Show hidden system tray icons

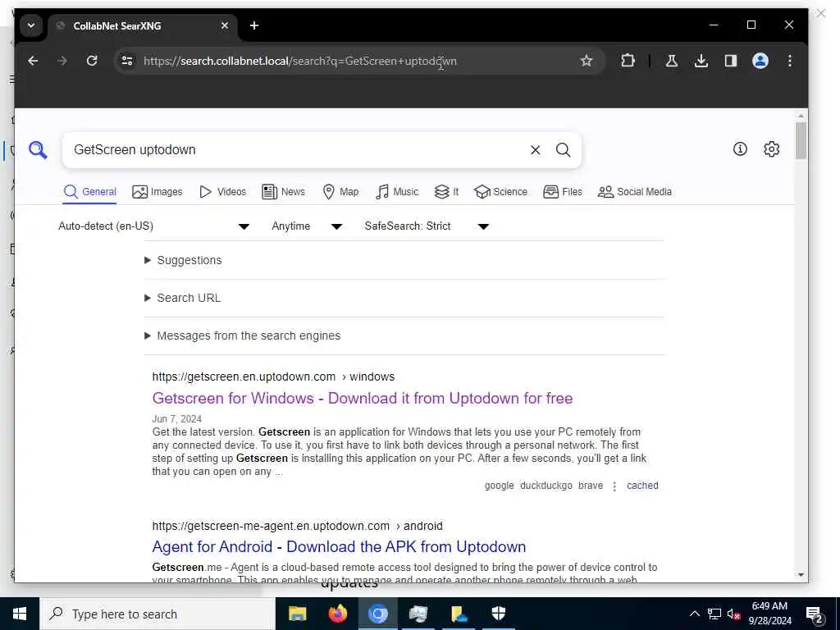(694, 614)
